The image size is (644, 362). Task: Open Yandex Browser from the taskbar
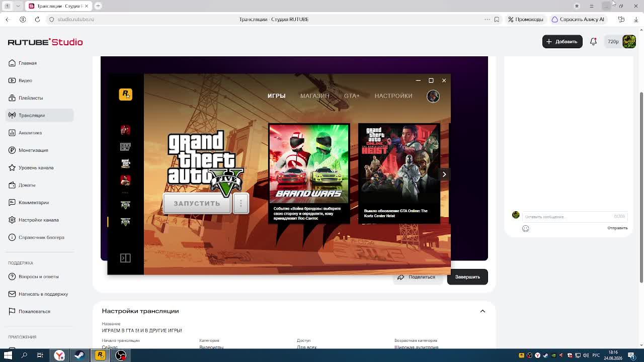pyautogui.click(x=59, y=355)
